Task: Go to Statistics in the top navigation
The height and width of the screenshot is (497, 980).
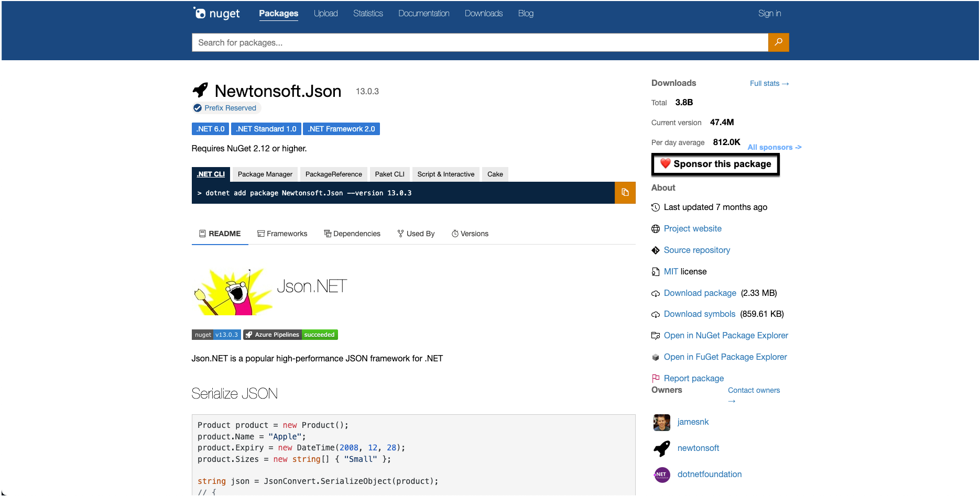Action: click(x=368, y=14)
